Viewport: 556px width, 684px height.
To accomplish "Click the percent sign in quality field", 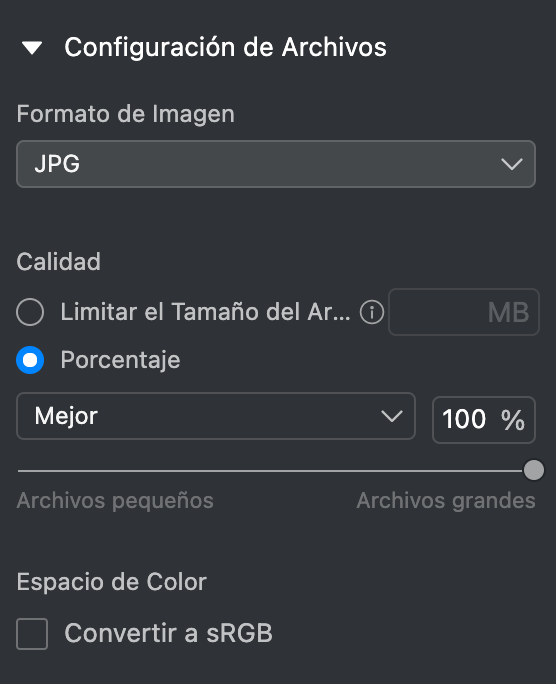I will coord(513,420).
